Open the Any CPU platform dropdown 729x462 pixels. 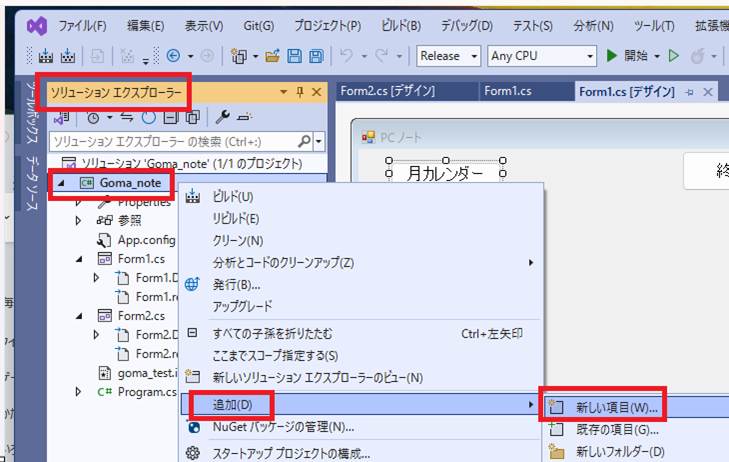coord(542,56)
